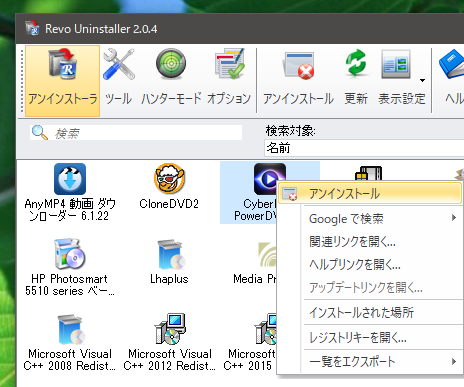This screenshot has width=464, height=387.
Task: Select HP Photosmart 5510 series icon
Action: pyautogui.click(x=70, y=254)
